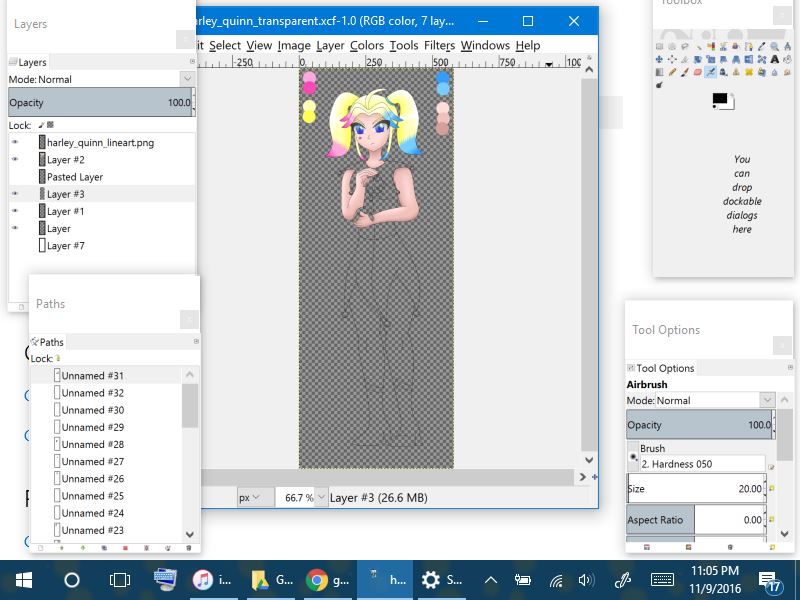Hide Layer #2 using its eye icon

pos(15,160)
